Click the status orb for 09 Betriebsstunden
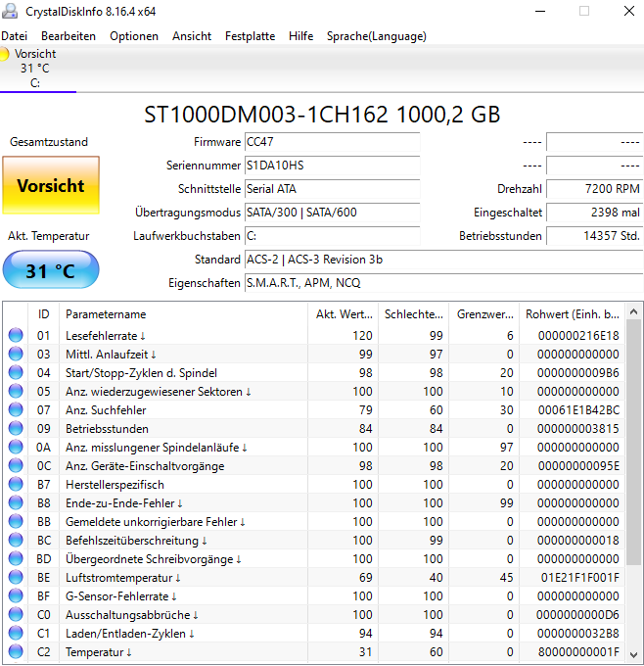Viewport: 644px width, 666px height. (x=16, y=428)
